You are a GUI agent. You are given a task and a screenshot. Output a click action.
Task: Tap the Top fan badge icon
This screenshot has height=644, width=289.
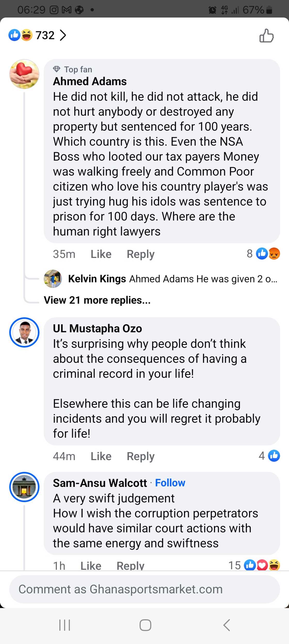tap(57, 69)
